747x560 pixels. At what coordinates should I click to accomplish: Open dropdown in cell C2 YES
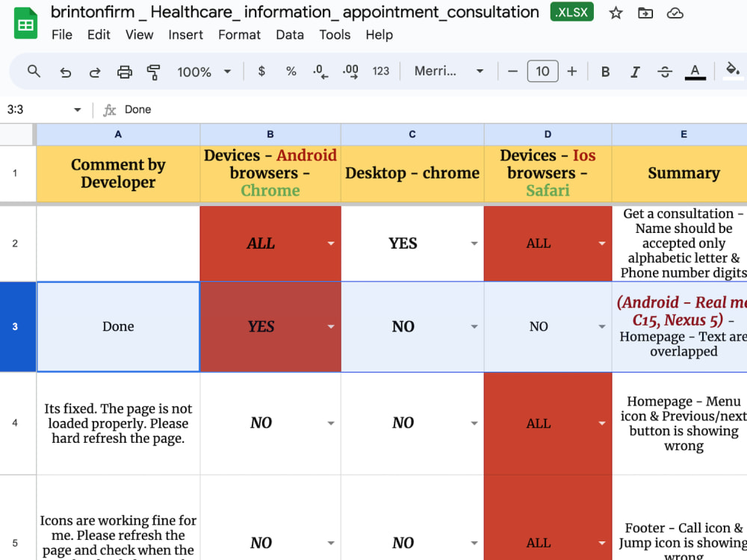coord(474,243)
